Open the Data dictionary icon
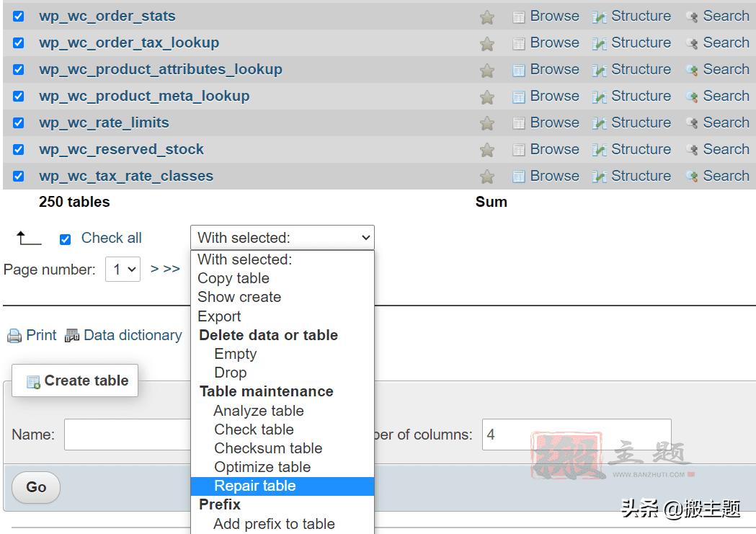This screenshot has height=534, width=756. tap(72, 336)
